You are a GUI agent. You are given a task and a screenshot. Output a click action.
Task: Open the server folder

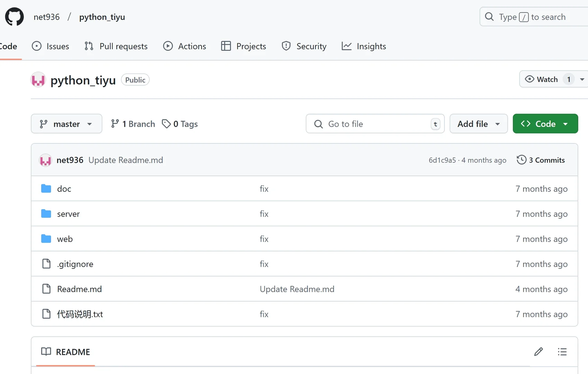68,214
